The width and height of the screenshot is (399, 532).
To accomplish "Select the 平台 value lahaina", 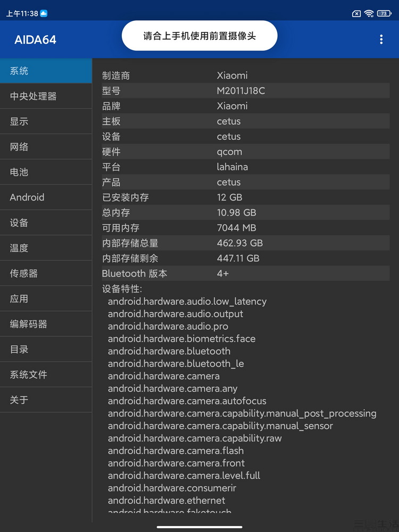I will click(232, 167).
